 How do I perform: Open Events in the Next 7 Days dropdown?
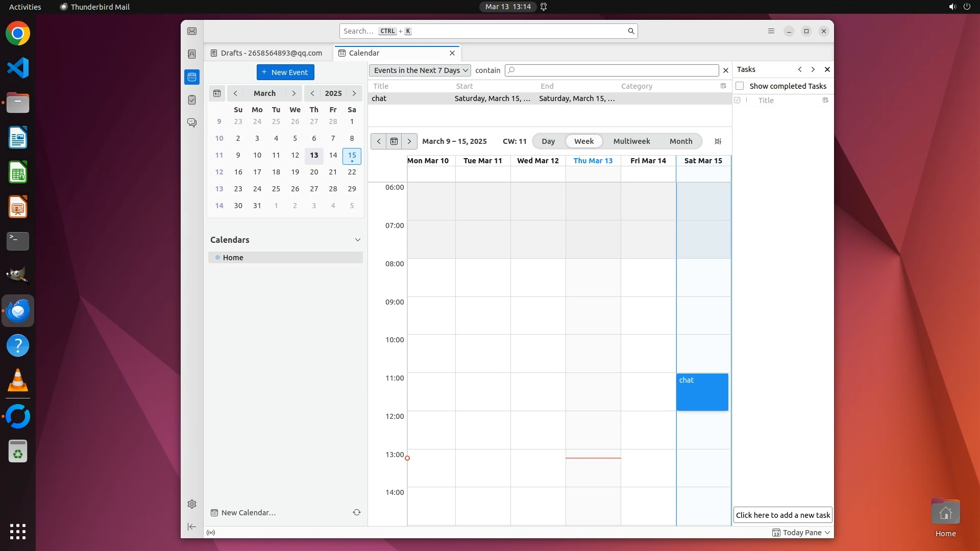(x=420, y=70)
